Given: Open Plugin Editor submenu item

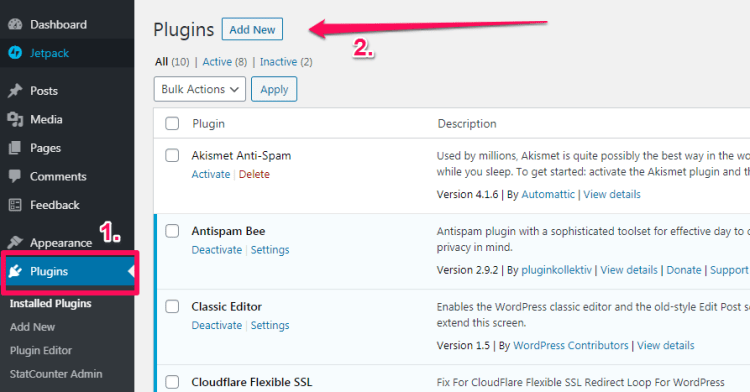Looking at the screenshot, I should [41, 350].
